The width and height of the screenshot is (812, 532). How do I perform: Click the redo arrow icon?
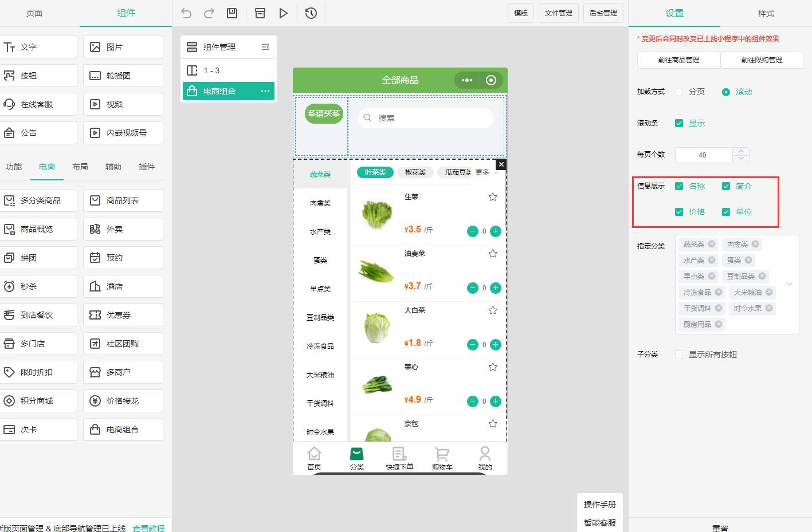coord(209,13)
